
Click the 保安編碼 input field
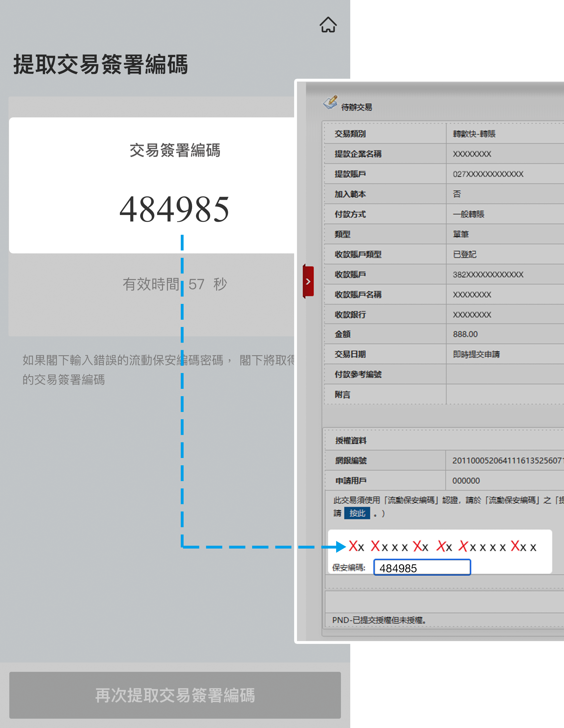pyautogui.click(x=422, y=568)
